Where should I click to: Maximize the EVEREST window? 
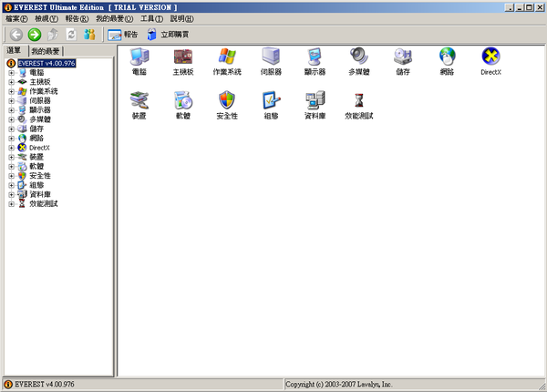coord(530,7)
